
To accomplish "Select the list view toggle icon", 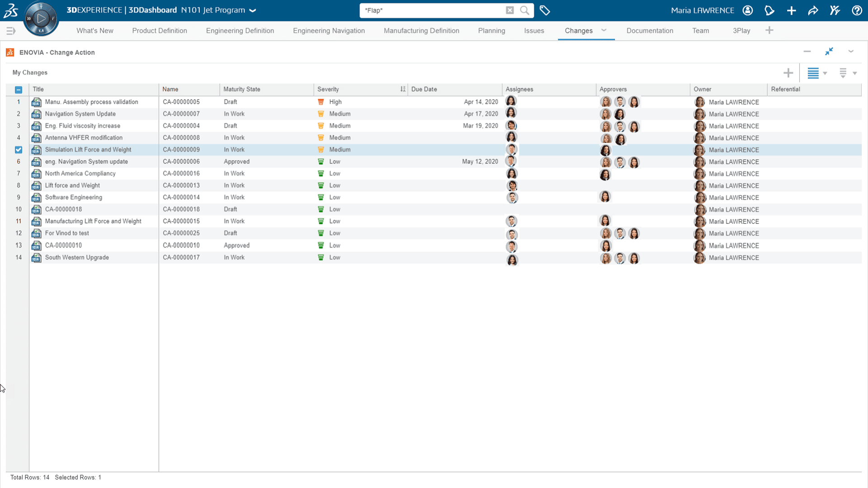I will click(x=813, y=72).
